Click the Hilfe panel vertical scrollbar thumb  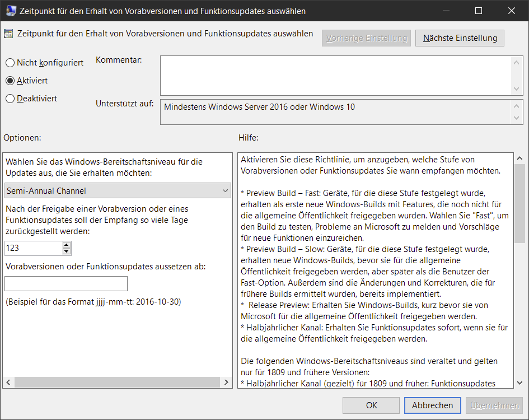tap(519, 203)
